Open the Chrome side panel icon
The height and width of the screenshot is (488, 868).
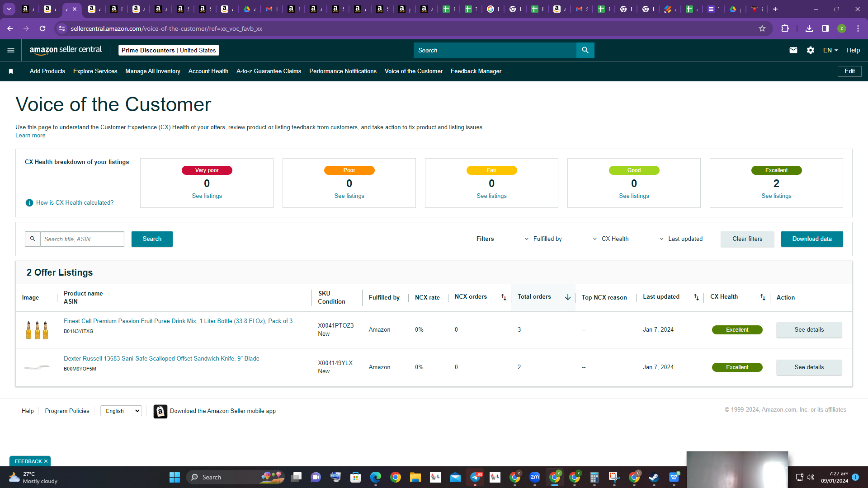pyautogui.click(x=826, y=28)
